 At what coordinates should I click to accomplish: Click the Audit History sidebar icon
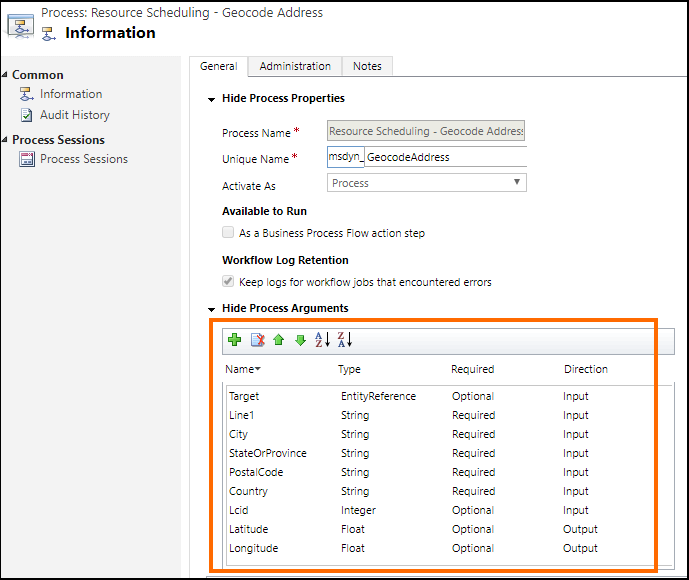pos(26,115)
